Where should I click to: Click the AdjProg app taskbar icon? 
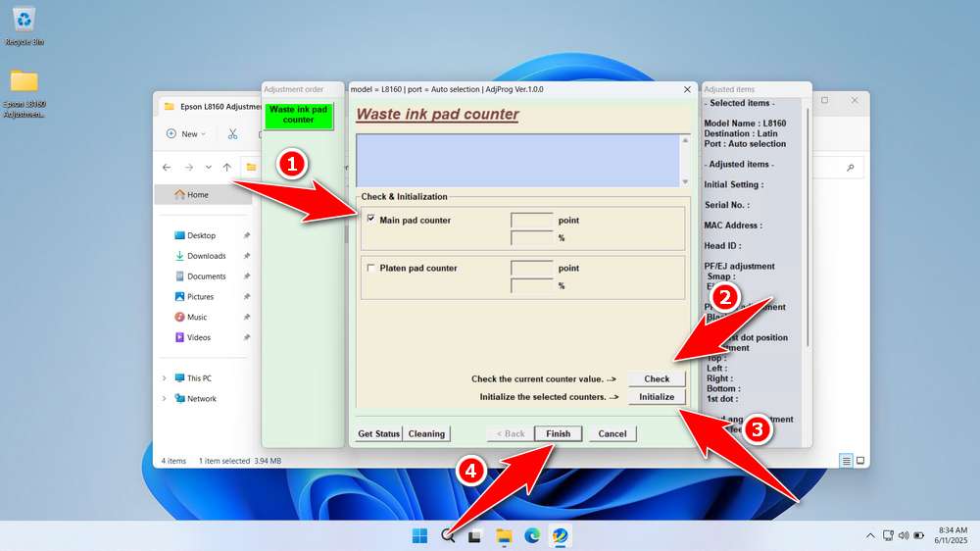tap(560, 536)
